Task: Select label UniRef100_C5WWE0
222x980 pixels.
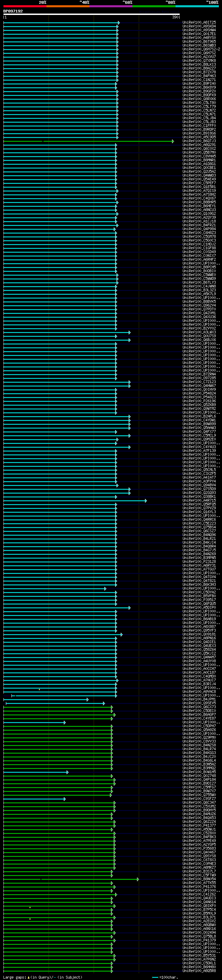Action: click(x=199, y=275)
